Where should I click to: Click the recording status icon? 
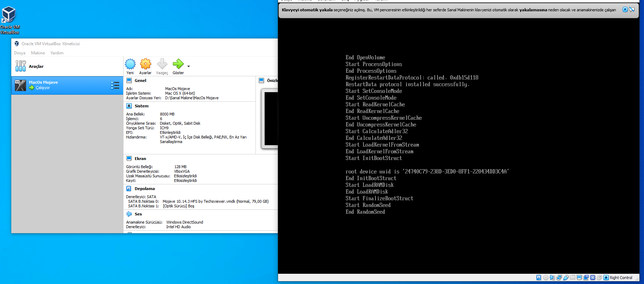click(586, 278)
